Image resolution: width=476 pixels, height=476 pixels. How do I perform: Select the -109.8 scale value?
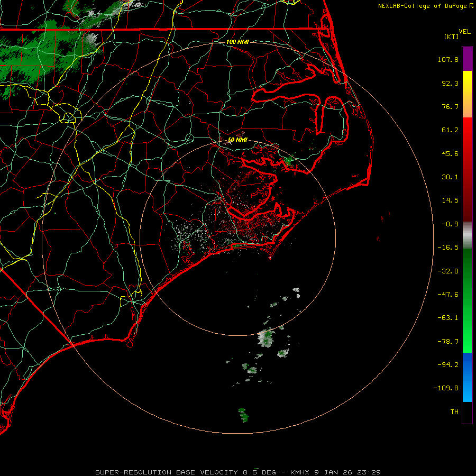(x=446, y=388)
